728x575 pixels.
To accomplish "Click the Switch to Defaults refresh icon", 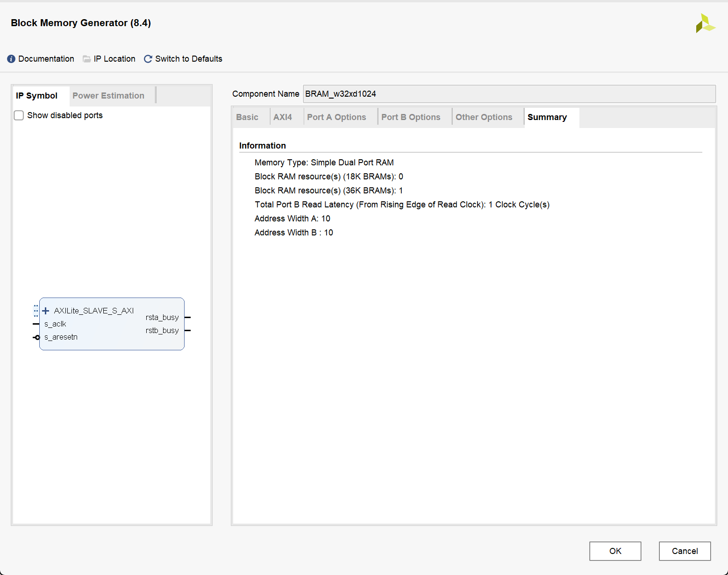I will (x=148, y=59).
